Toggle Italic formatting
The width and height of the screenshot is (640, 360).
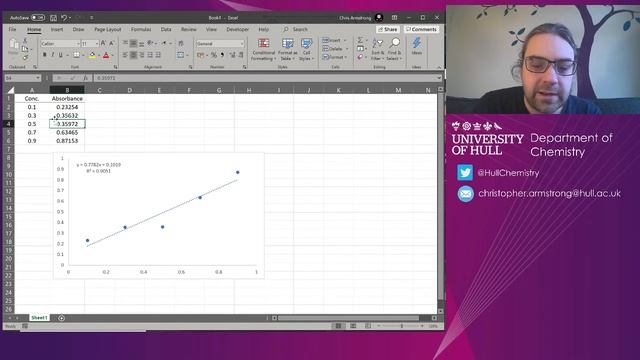point(53,55)
